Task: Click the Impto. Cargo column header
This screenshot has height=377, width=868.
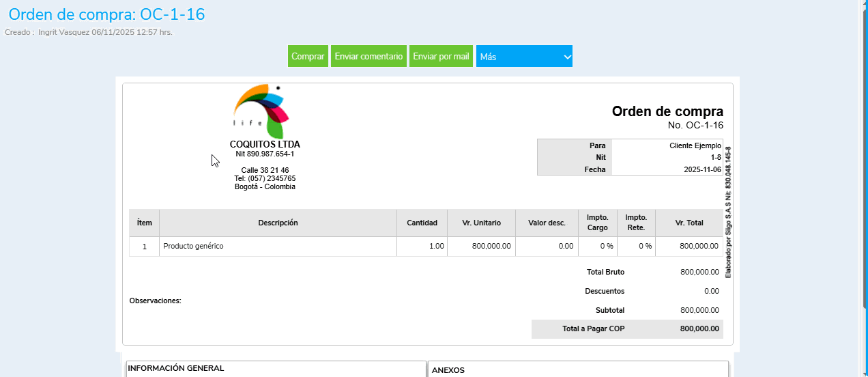Action: click(597, 223)
